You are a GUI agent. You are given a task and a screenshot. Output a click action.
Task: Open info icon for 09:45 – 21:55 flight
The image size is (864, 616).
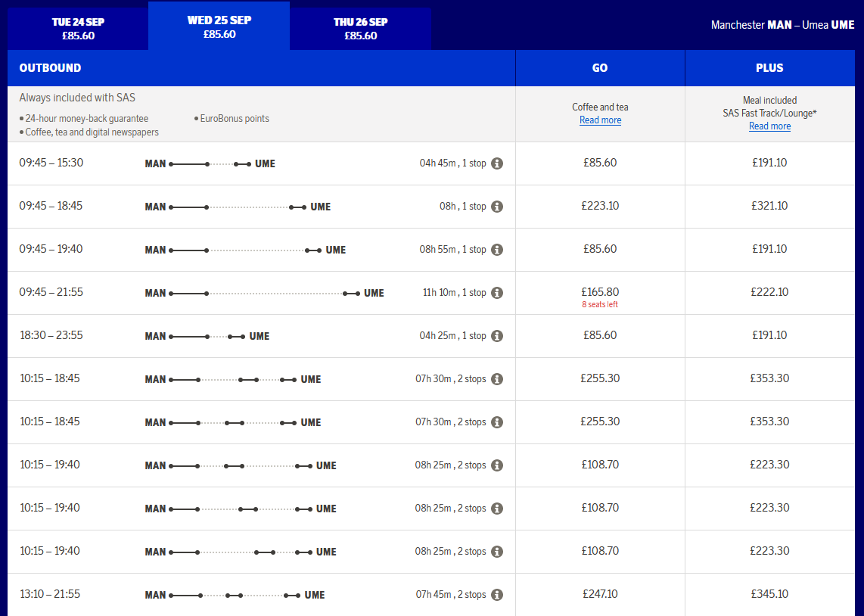pyautogui.click(x=497, y=293)
